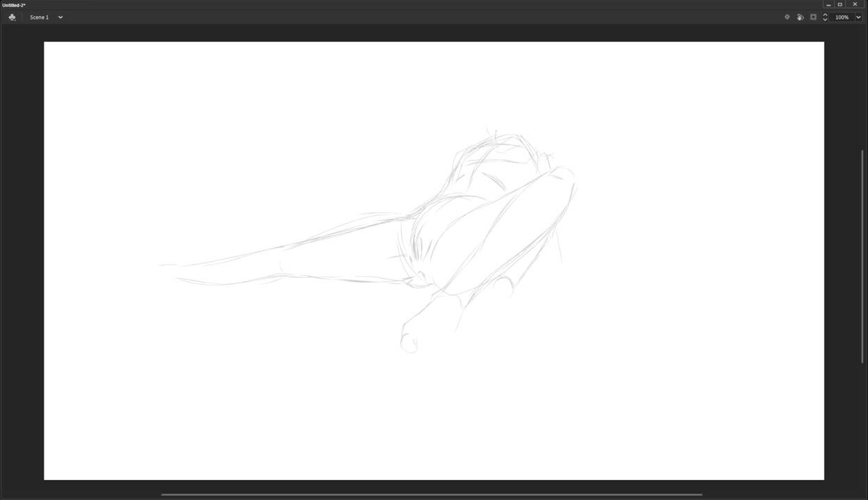Viewport: 868px width, 500px height.
Task: Open the Edit Symbols menu icon
Action: [12, 17]
